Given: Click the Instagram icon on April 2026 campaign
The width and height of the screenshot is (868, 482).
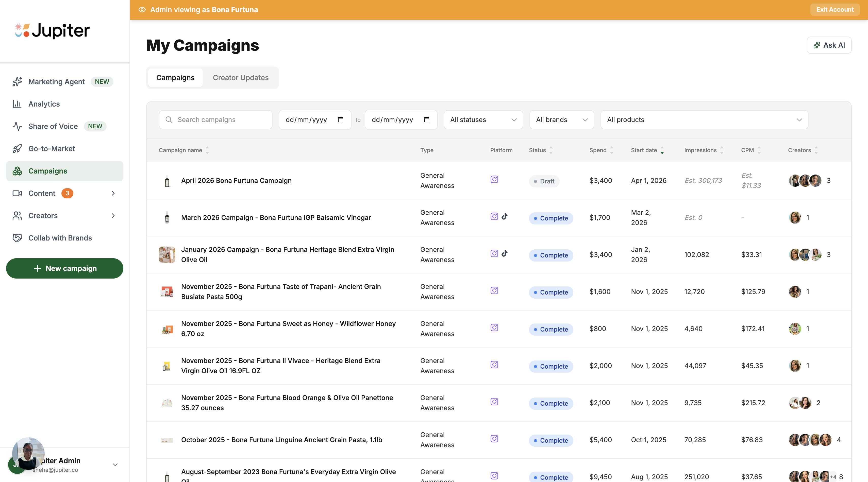Looking at the screenshot, I should pos(494,180).
